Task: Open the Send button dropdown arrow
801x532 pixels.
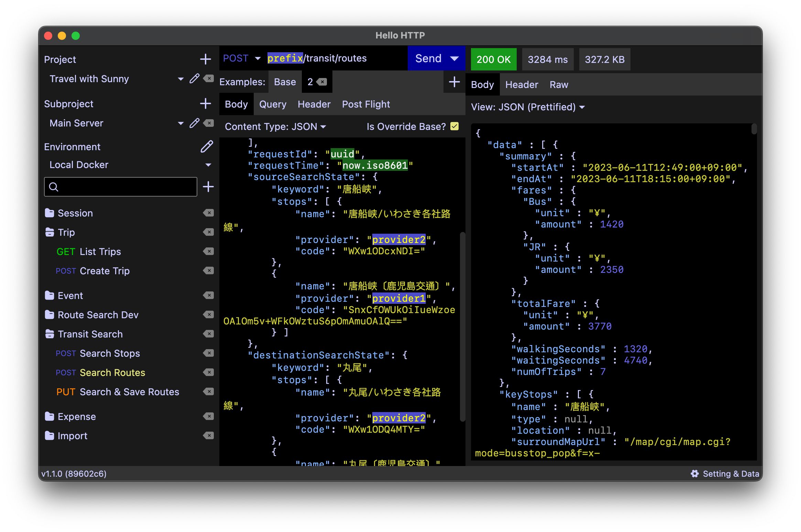Action: (x=454, y=58)
